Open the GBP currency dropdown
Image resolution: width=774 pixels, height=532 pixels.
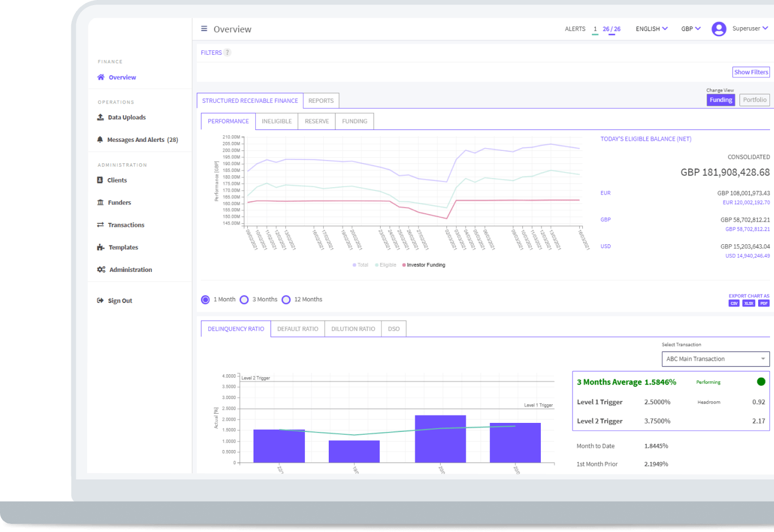tap(691, 29)
